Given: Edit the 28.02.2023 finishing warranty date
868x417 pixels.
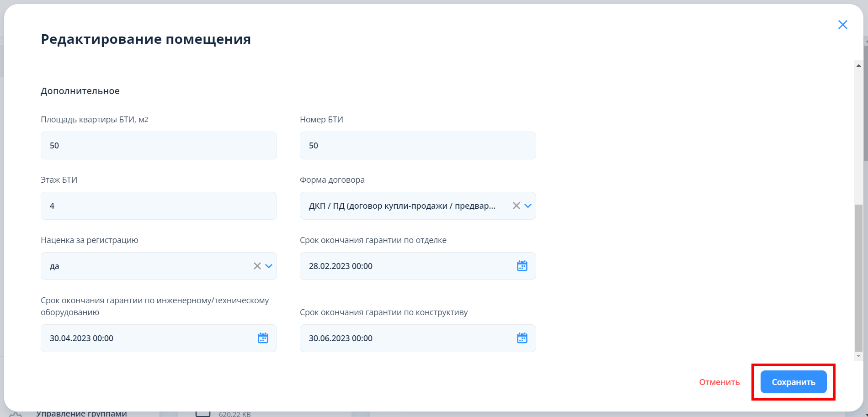Looking at the screenshot, I should pos(407,266).
